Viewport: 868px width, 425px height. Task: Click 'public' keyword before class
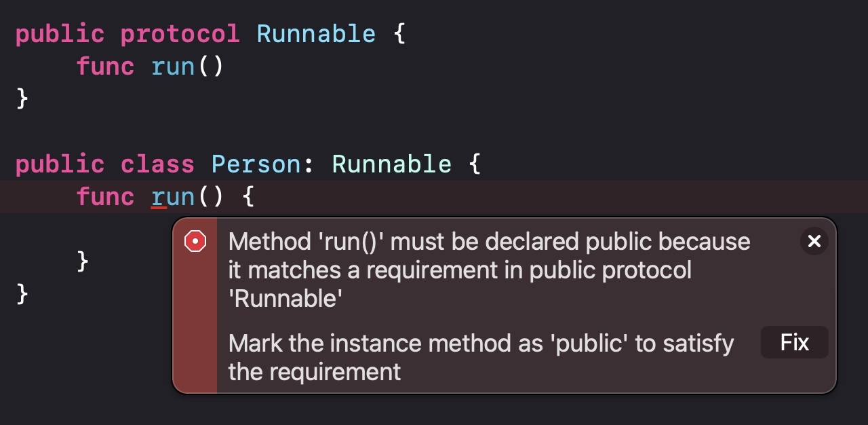(60, 164)
